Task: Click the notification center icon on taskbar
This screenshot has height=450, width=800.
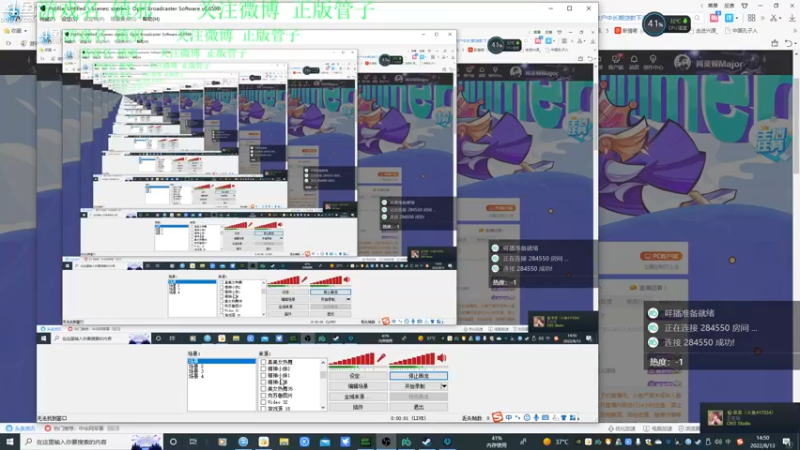Action: 787,442
